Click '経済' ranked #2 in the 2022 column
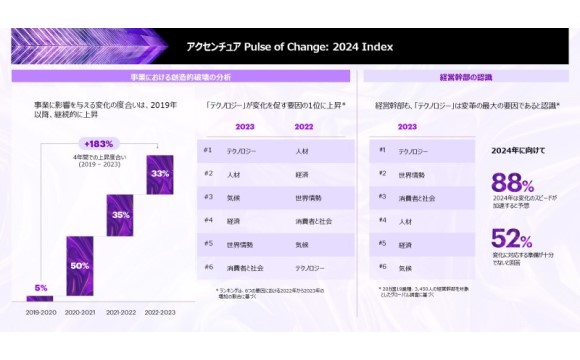 pyautogui.click(x=302, y=175)
